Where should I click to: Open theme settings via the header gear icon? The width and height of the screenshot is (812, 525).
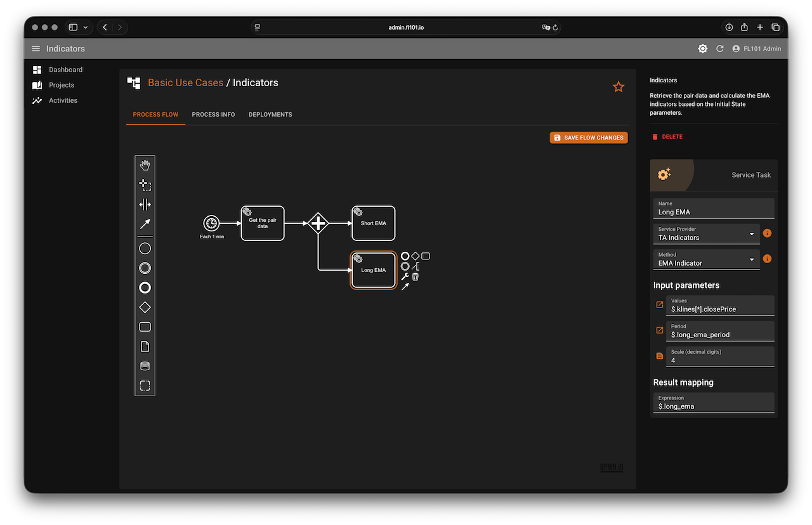pyautogui.click(x=702, y=49)
